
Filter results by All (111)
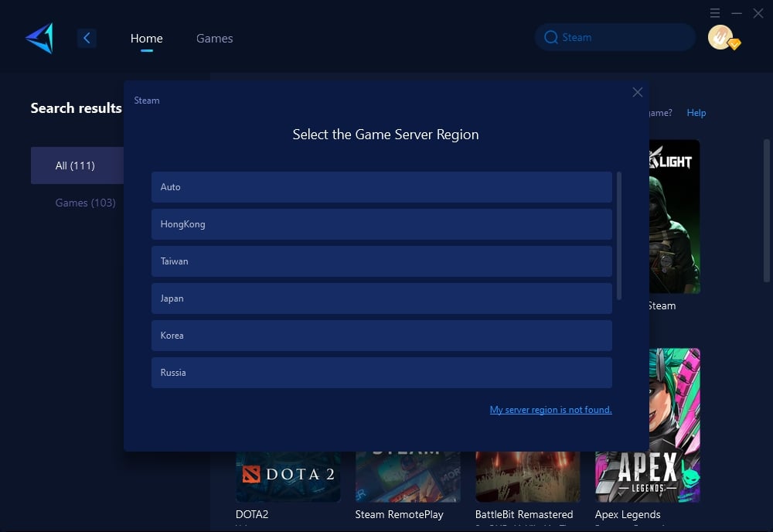[77, 165]
